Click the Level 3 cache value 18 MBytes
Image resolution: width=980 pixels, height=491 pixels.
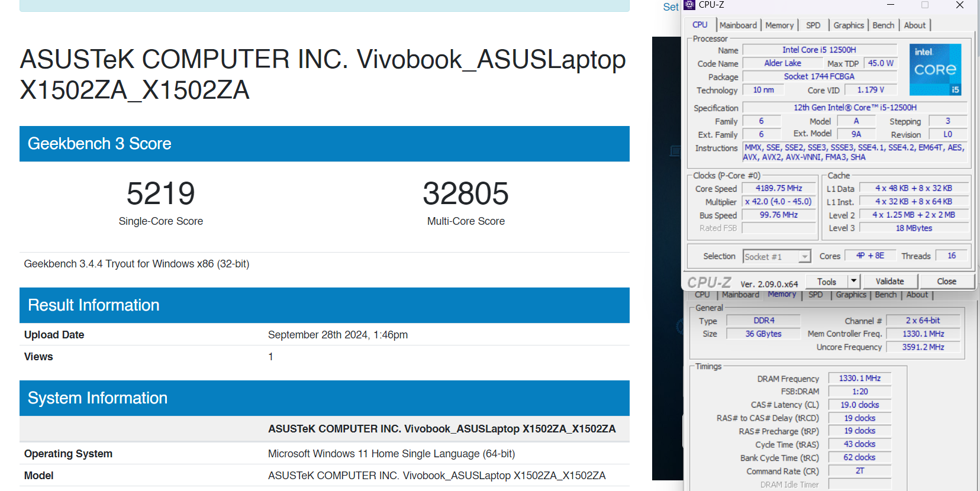[914, 228]
